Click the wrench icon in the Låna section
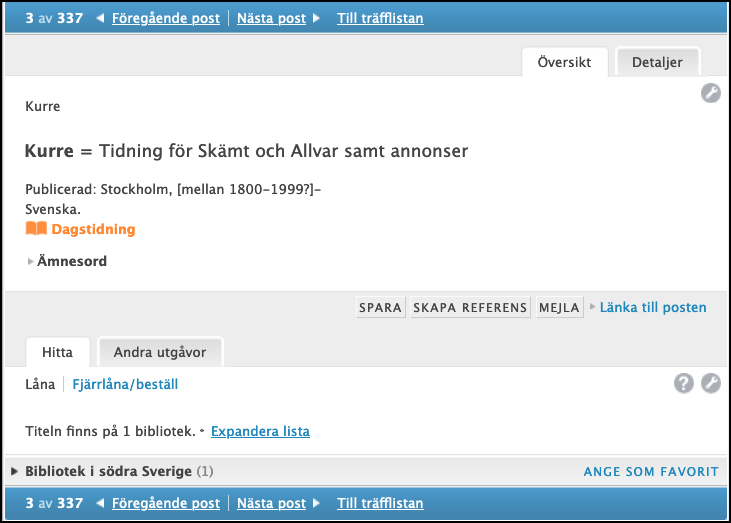The height and width of the screenshot is (523, 731). [710, 384]
